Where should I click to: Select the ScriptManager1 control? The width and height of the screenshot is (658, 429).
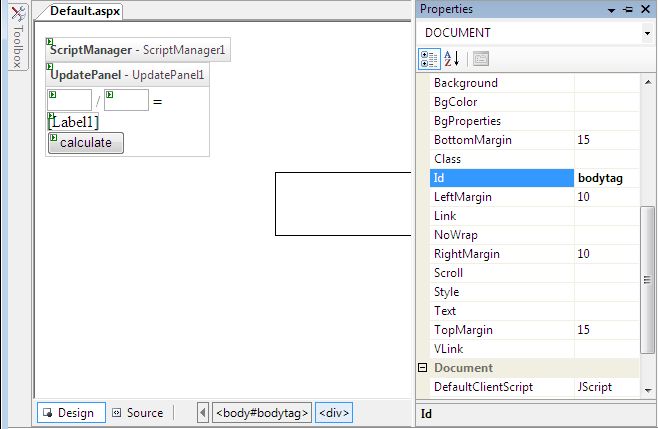pyautogui.click(x=138, y=50)
